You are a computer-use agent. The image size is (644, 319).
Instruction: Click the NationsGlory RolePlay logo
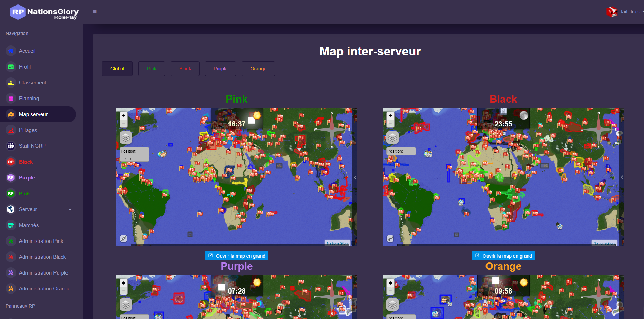pyautogui.click(x=44, y=12)
